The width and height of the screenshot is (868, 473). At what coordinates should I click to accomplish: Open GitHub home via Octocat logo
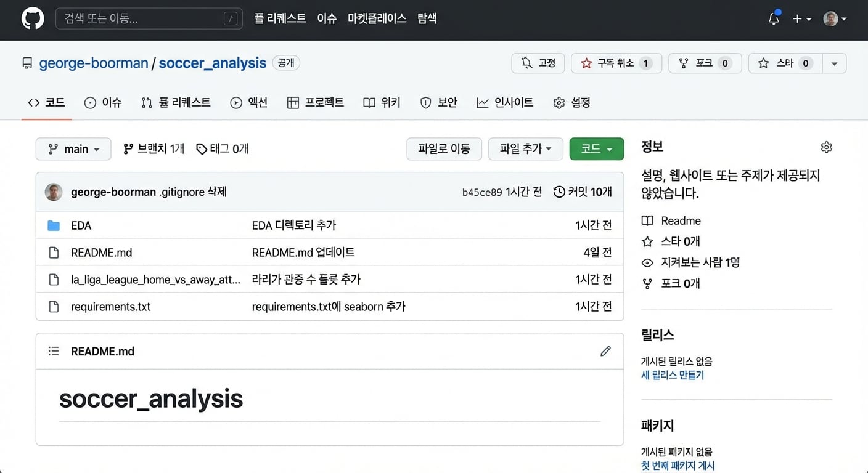pyautogui.click(x=33, y=18)
